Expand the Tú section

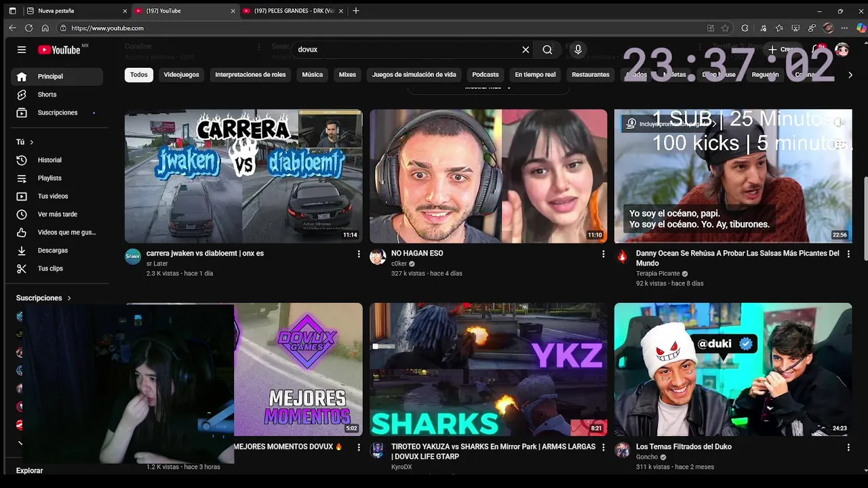25,142
